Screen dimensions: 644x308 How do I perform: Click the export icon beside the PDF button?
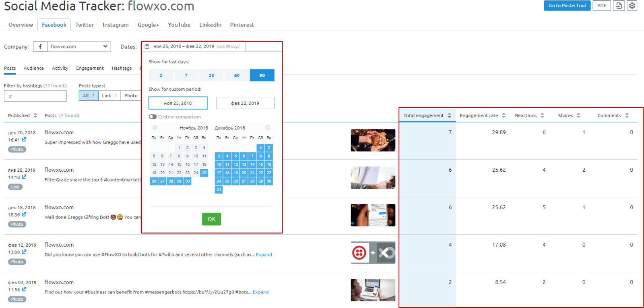point(619,6)
